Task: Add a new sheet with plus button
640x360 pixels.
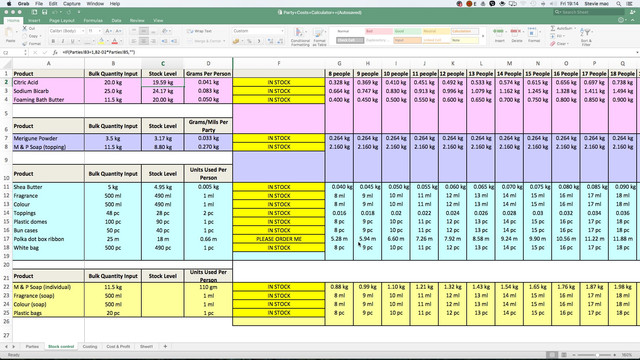Action: pos(165,347)
